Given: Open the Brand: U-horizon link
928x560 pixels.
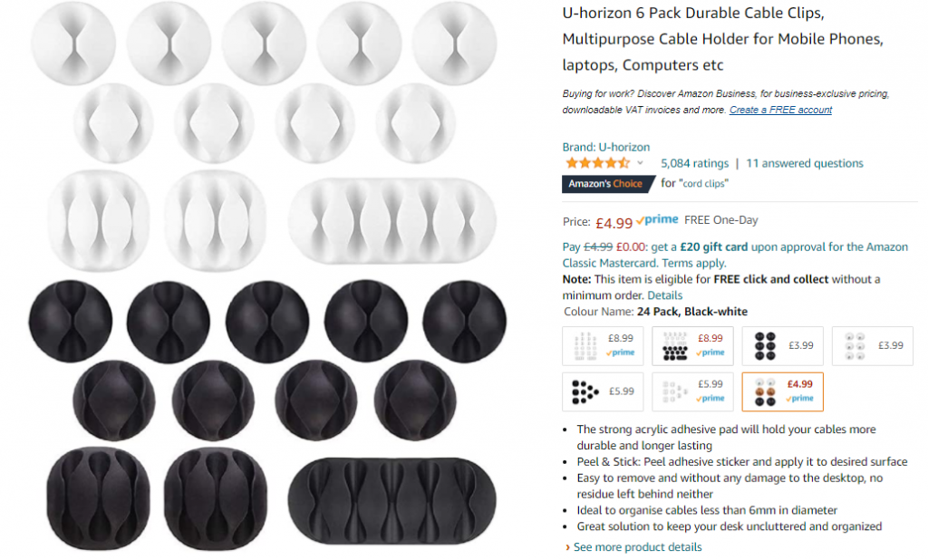Looking at the screenshot, I should [x=605, y=147].
